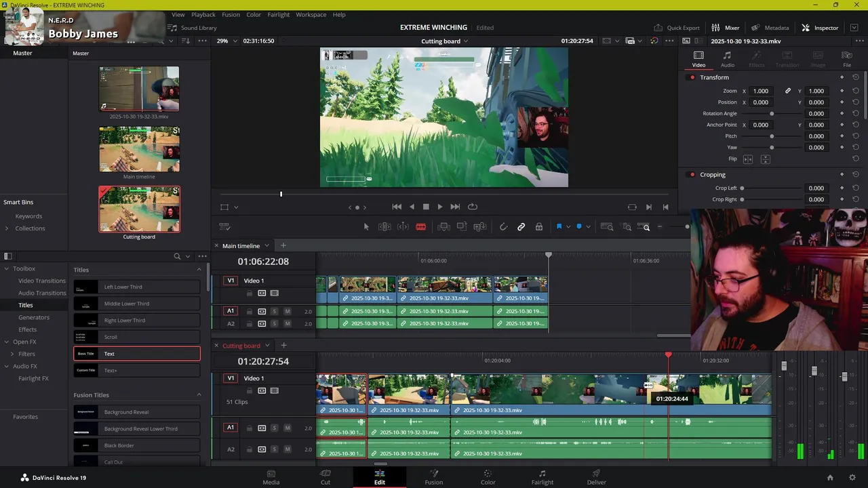Toggle Transform section enable dot
868x488 pixels.
(692, 77)
